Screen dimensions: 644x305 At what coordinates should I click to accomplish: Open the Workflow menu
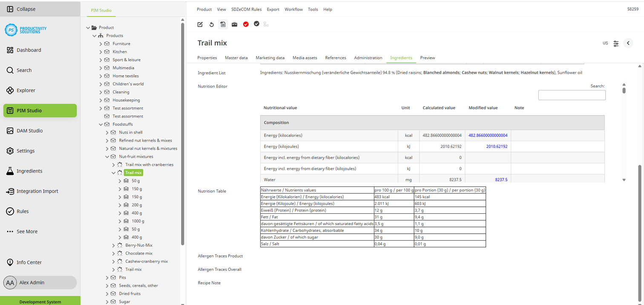click(293, 9)
